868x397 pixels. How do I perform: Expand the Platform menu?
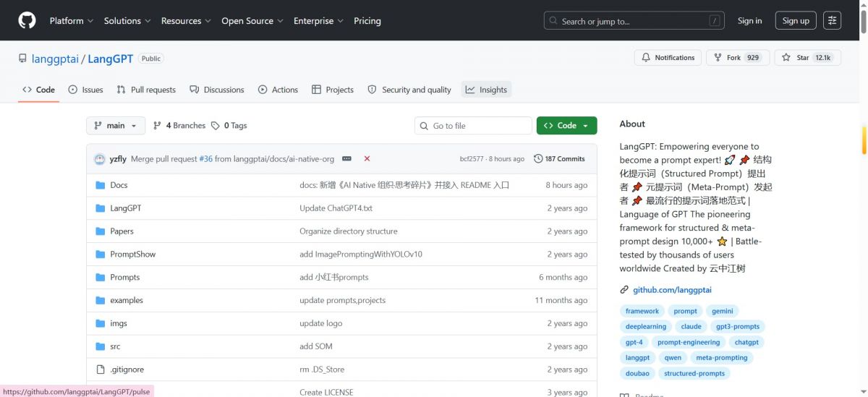click(72, 21)
